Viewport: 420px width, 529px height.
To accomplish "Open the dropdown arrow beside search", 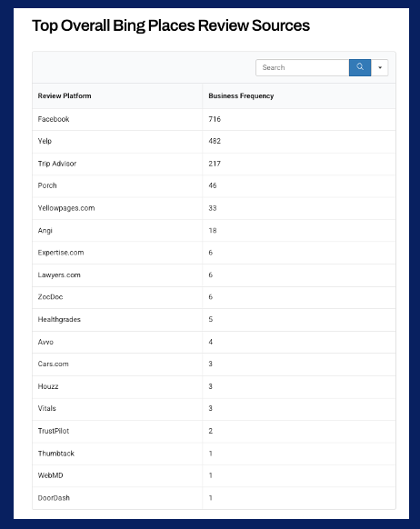I will pyautogui.click(x=380, y=67).
